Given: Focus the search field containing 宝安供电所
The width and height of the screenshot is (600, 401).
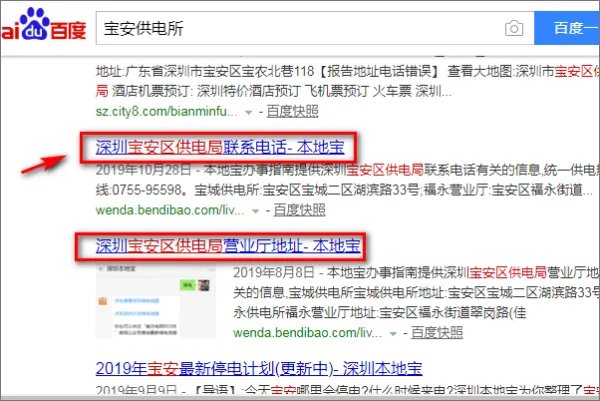Looking at the screenshot, I should pos(290,28).
